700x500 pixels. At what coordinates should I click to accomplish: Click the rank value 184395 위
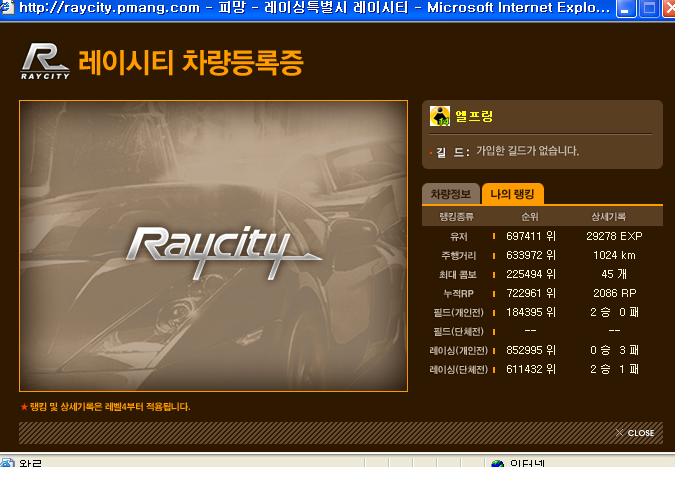(x=531, y=312)
